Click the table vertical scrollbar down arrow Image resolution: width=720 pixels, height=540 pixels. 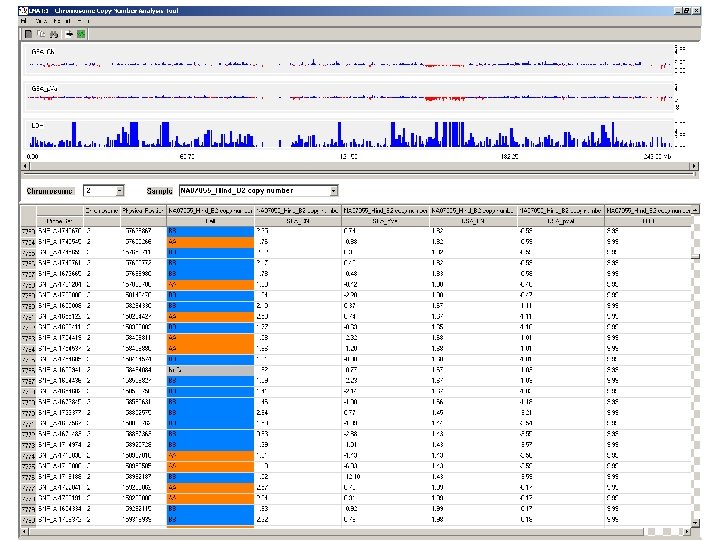[696, 523]
